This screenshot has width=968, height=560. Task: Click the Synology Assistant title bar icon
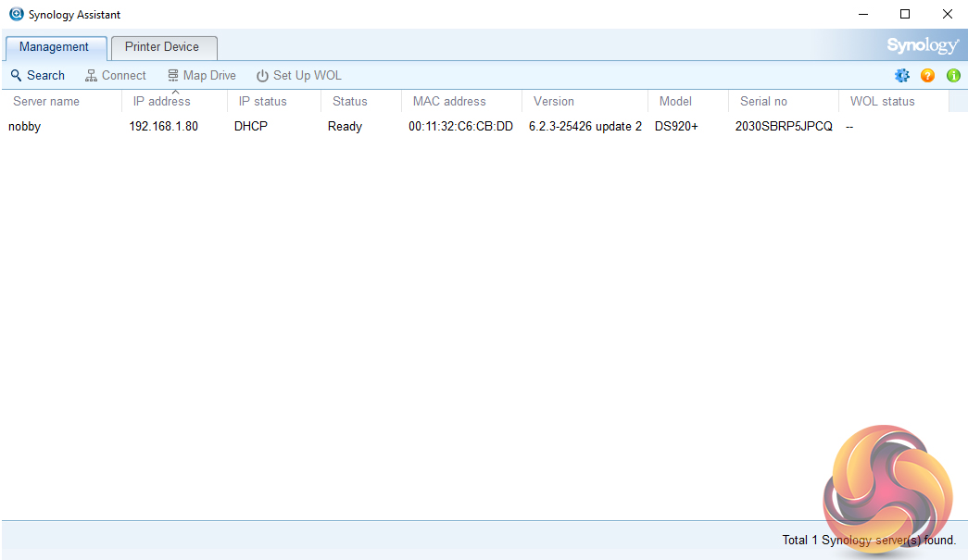[x=17, y=14]
